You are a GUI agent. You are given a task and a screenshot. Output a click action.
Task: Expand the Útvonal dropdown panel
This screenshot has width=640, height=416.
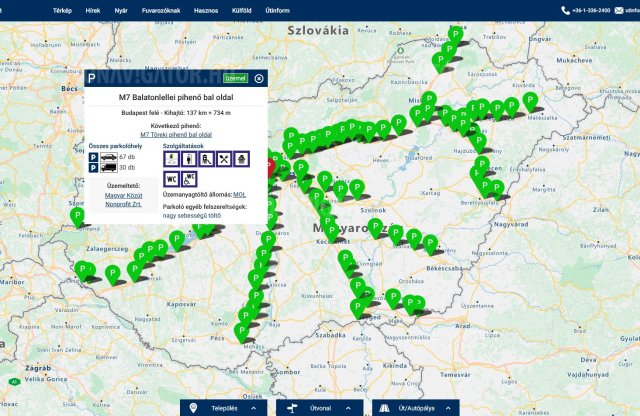pos(321,408)
